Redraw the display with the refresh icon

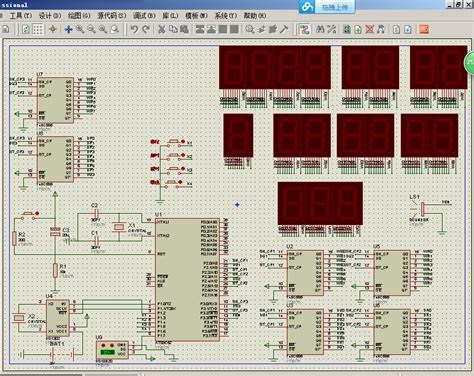point(26,29)
